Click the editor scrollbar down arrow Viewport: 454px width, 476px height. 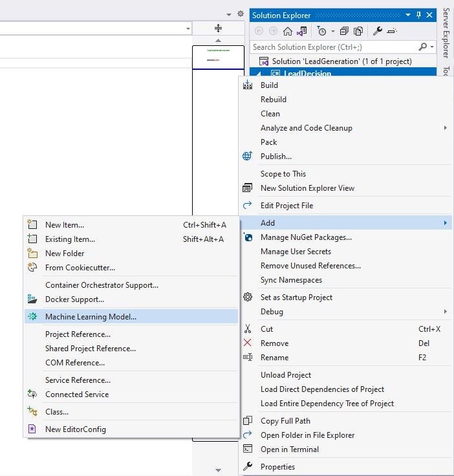point(218,470)
